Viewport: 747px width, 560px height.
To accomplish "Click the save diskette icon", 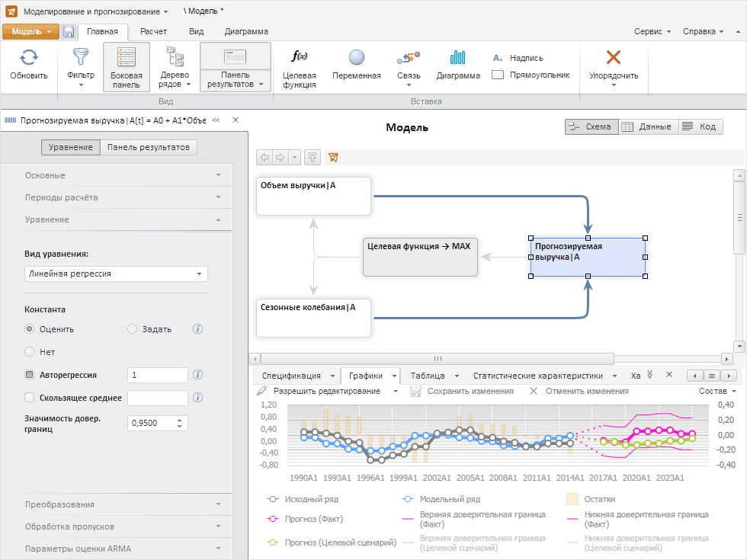I will click(x=69, y=32).
